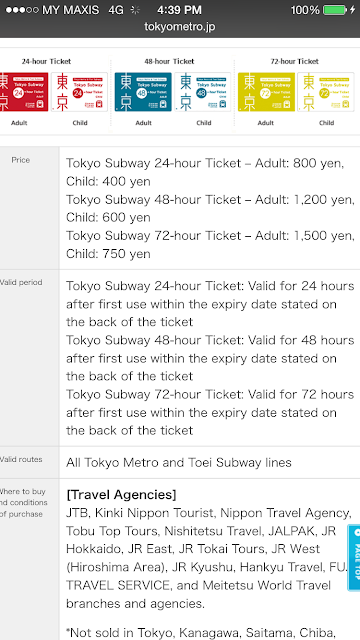Tap the 4:39 PM clock
360x640 pixels.
pos(179,10)
